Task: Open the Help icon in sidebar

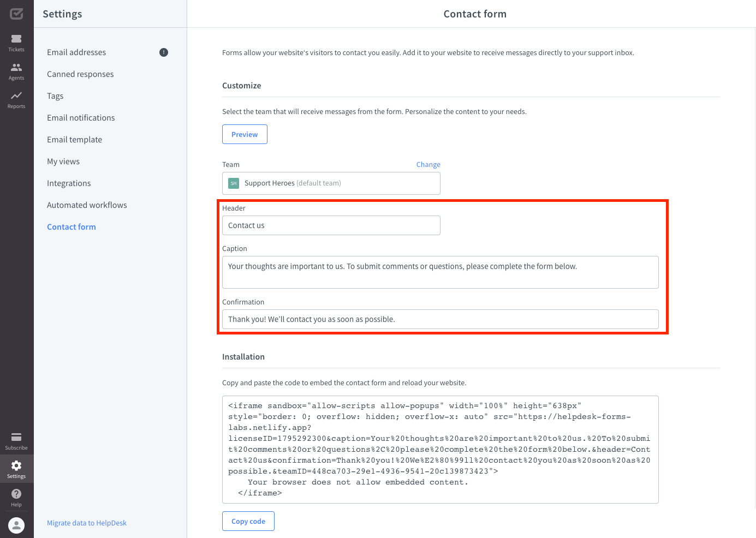Action: [16, 498]
